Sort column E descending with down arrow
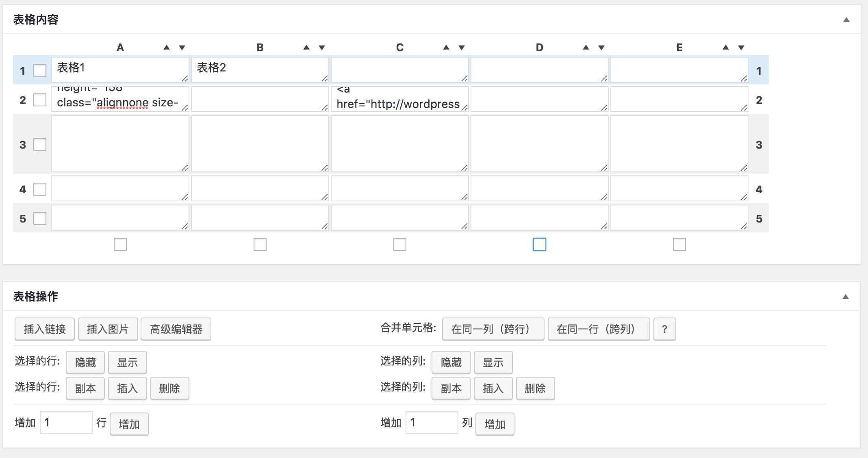The image size is (868, 458). [x=741, y=47]
